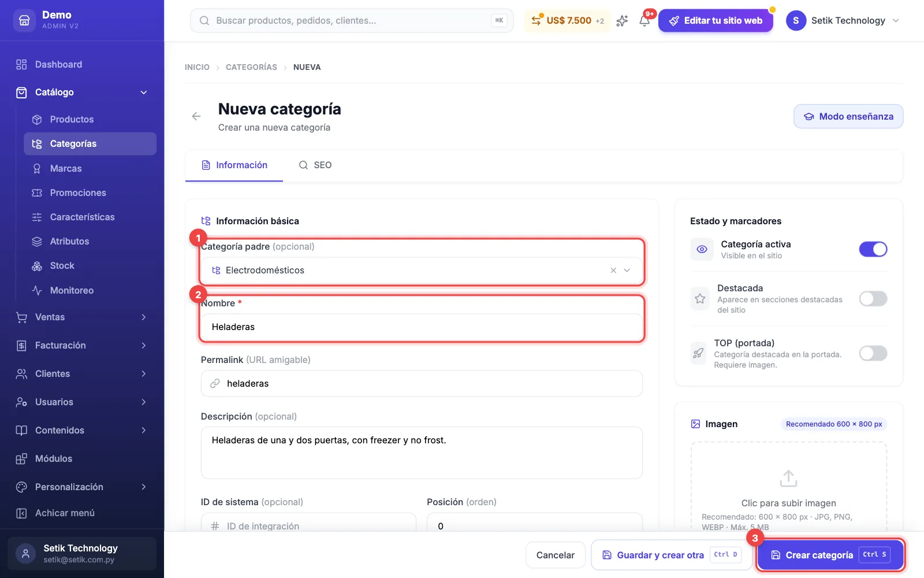Open Promociones in the sidebar
The width and height of the screenshot is (924, 578).
coord(90,192)
